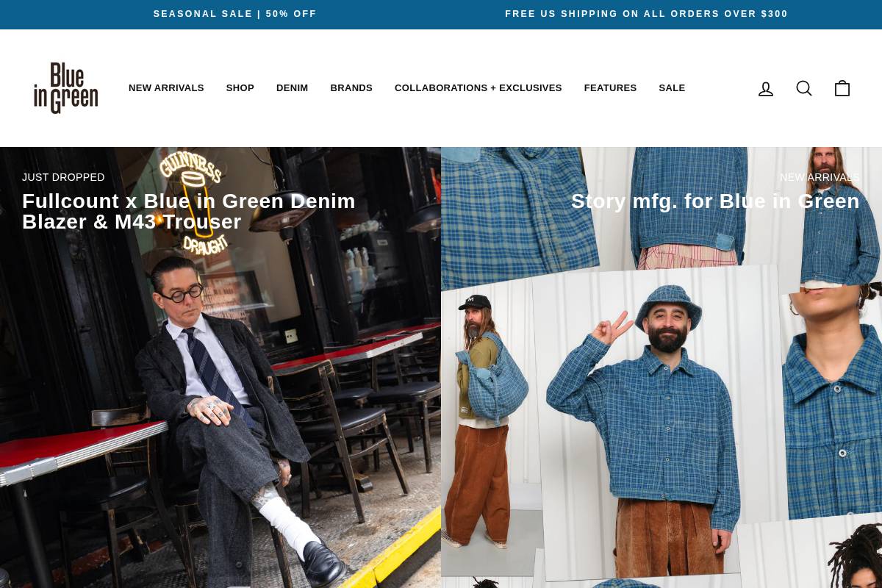
Task: Click the FREE US SHIPPING announcement
Action: (x=647, y=14)
